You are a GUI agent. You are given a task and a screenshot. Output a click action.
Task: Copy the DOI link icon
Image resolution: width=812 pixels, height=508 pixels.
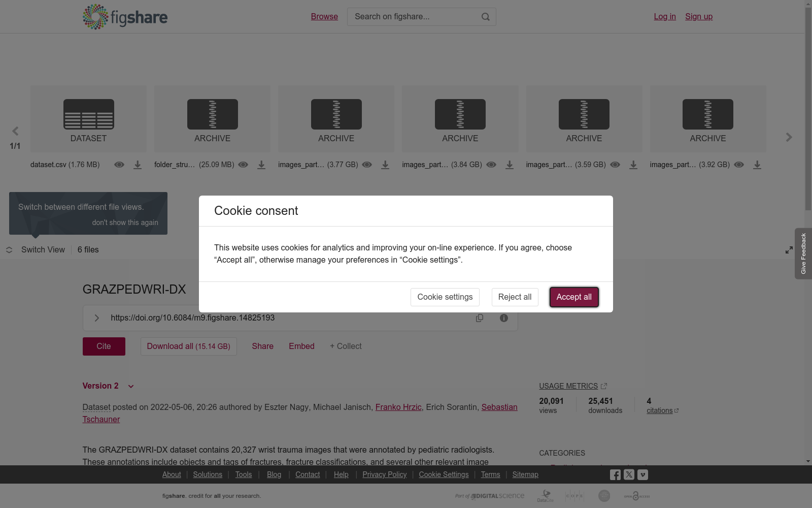tap(480, 318)
